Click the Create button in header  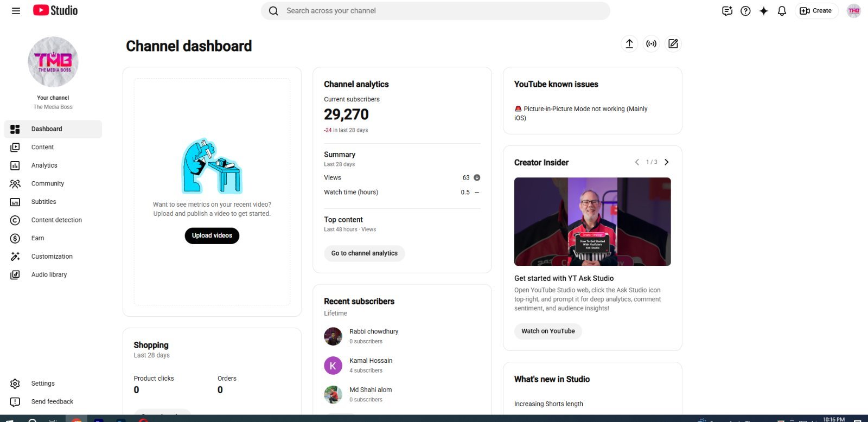tap(816, 11)
